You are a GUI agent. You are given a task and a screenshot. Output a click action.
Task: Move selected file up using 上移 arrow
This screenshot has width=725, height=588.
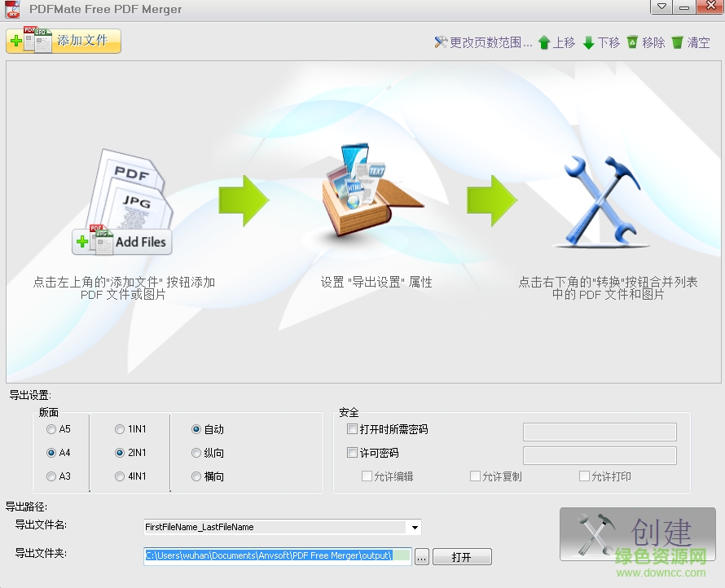[556, 42]
